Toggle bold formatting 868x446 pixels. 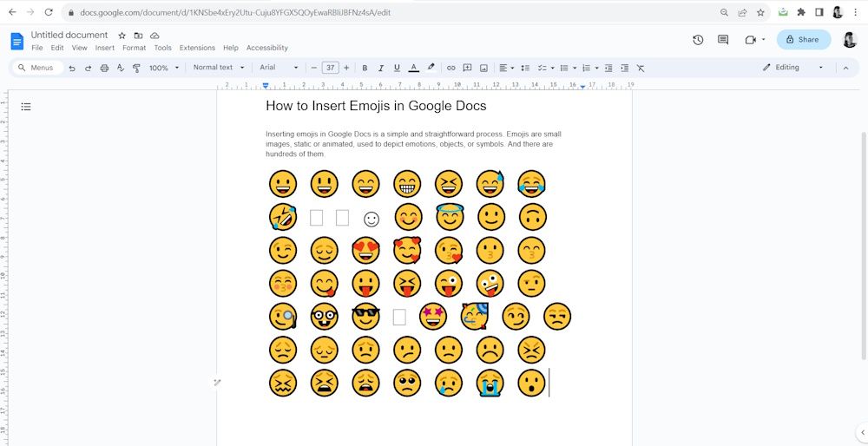point(365,68)
